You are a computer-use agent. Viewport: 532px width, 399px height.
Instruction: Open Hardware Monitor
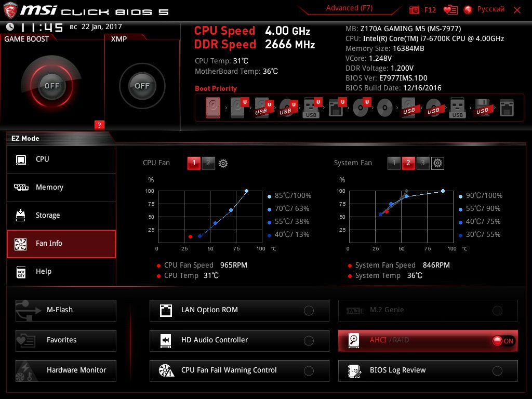[66, 370]
